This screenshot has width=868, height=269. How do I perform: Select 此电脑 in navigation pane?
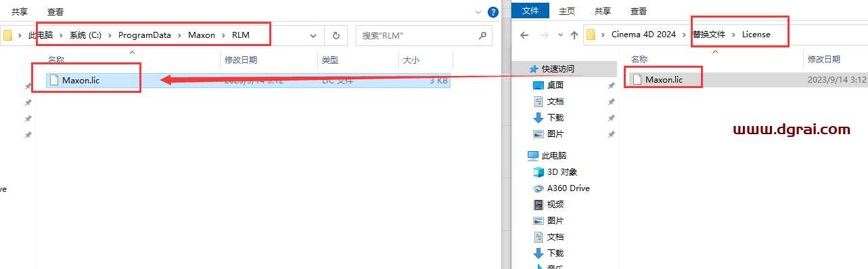[x=554, y=156]
